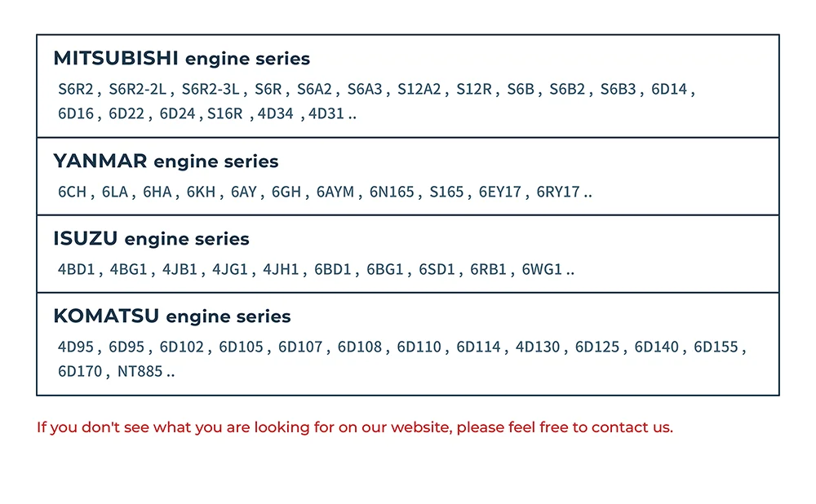Click the 6N165 engine model

[x=392, y=192]
